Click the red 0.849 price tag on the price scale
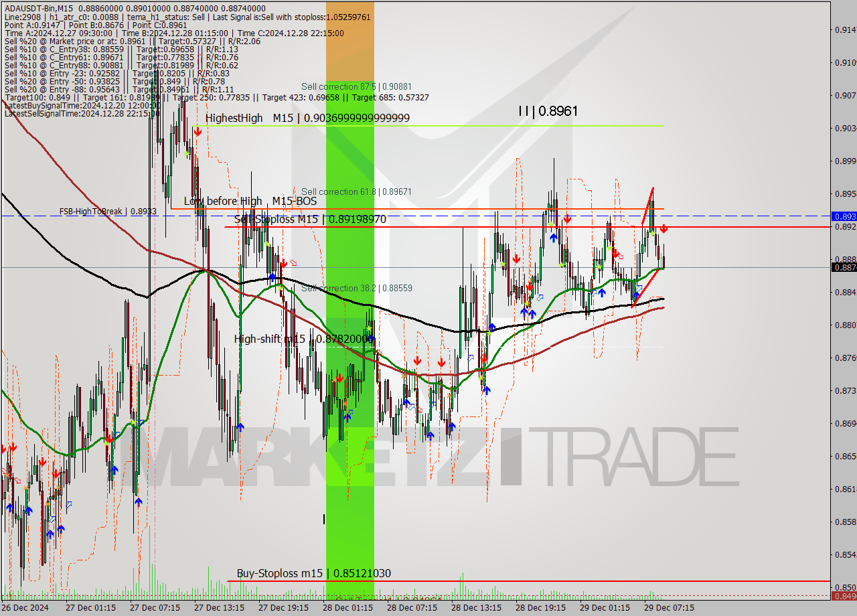Viewport: 857px width, 616px height. pyautogui.click(x=844, y=595)
